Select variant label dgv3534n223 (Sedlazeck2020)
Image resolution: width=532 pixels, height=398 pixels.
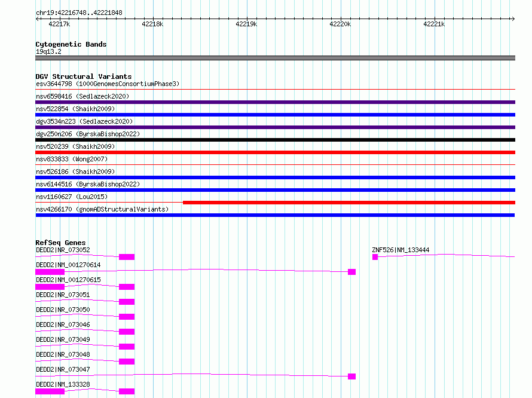pyautogui.click(x=84, y=121)
